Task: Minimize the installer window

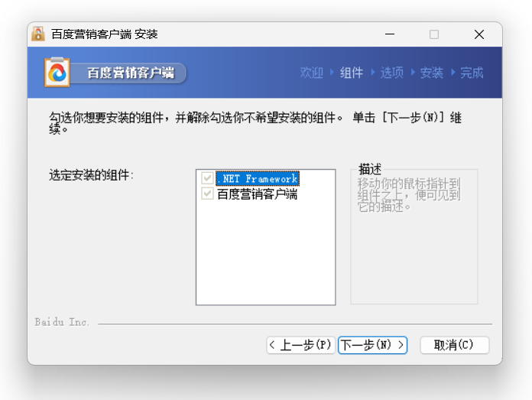Action: click(x=390, y=34)
